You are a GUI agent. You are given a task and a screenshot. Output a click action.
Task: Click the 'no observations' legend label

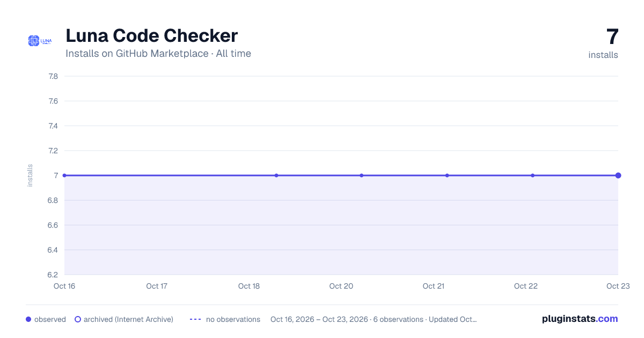click(233, 319)
